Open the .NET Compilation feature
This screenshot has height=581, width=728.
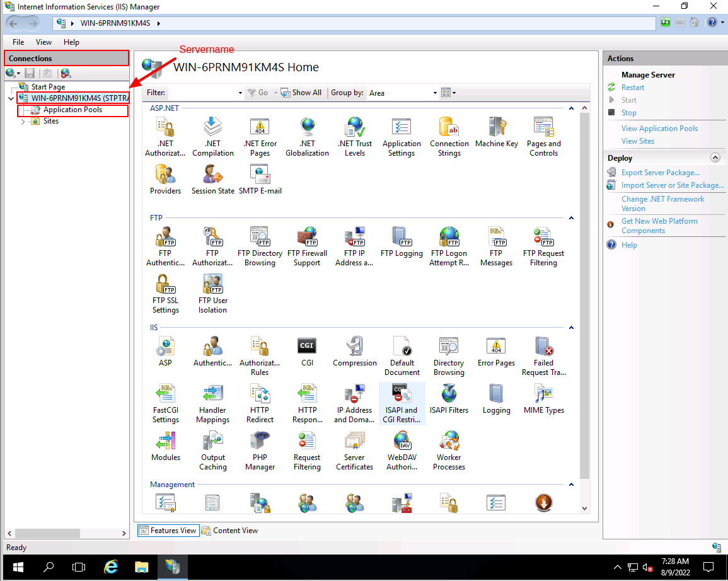click(x=212, y=137)
